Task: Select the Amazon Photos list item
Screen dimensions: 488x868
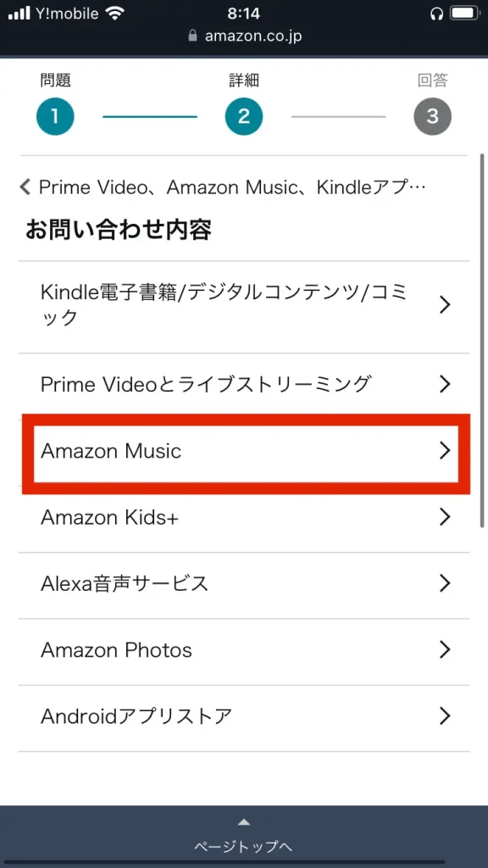Action: point(244,650)
